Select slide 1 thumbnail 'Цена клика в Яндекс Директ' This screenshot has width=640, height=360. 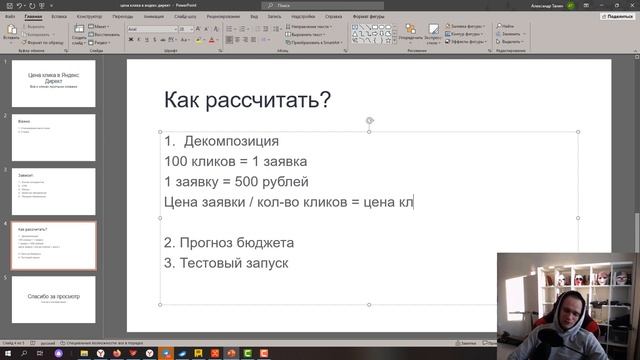53,84
